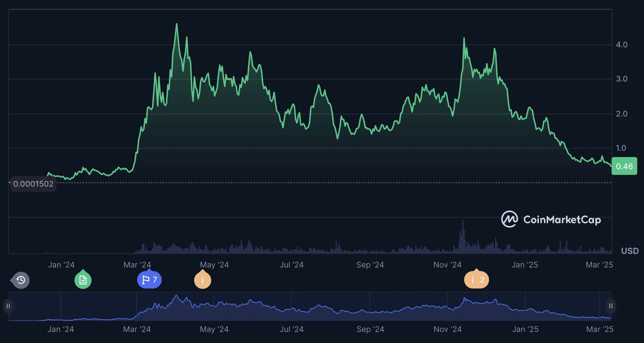Click the right range handle of the navigator
This screenshot has height=343, width=644.
pyautogui.click(x=611, y=306)
